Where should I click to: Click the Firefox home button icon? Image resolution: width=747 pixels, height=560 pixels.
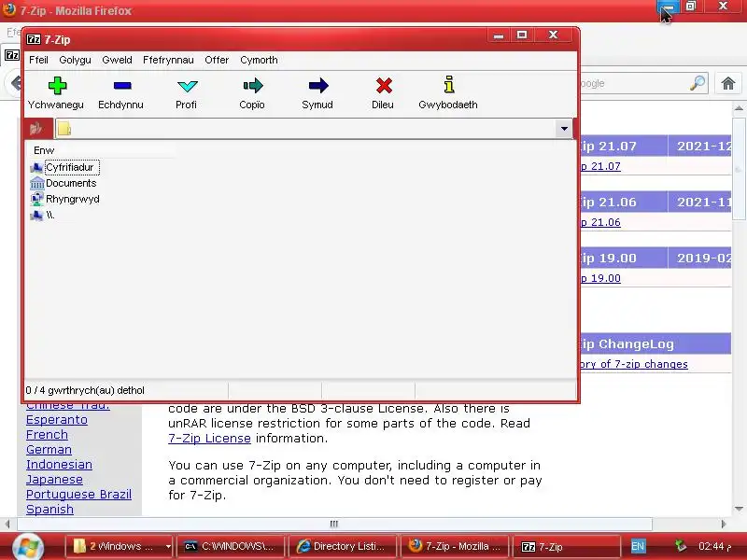pyautogui.click(x=728, y=83)
